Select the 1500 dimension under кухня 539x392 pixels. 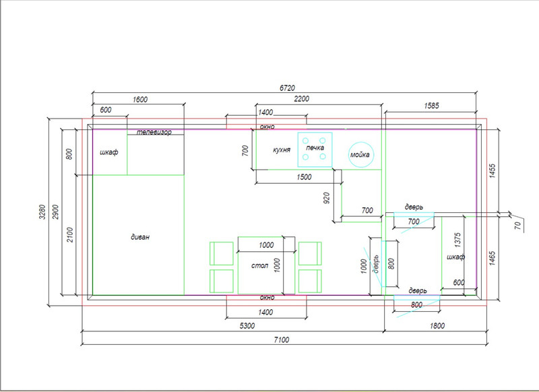pos(304,177)
